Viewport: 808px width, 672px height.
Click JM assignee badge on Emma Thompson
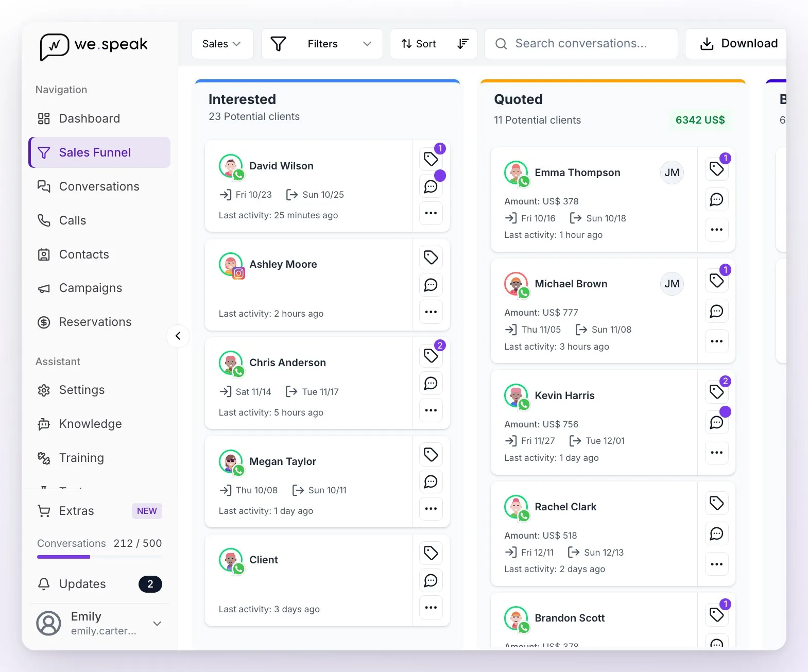[672, 173]
